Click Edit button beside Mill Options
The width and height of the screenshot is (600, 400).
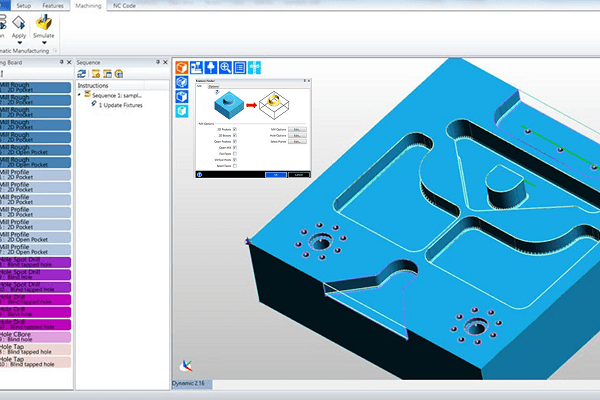[x=299, y=129]
